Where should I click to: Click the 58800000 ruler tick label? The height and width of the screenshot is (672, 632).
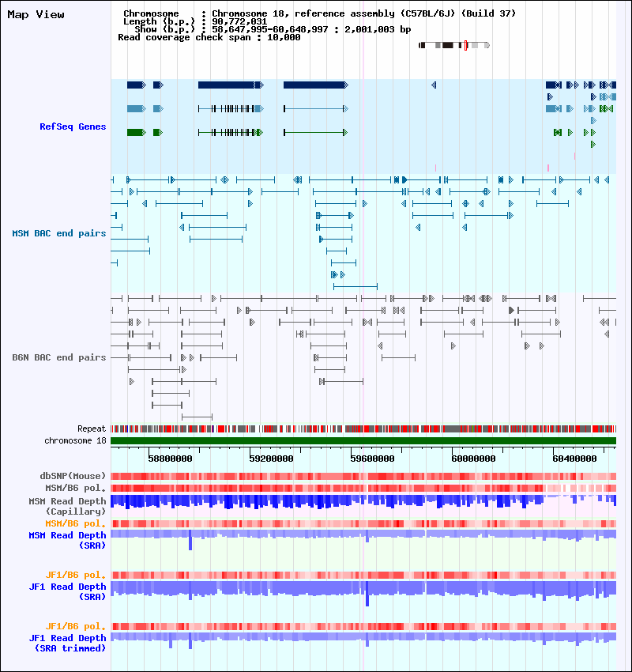(170, 459)
